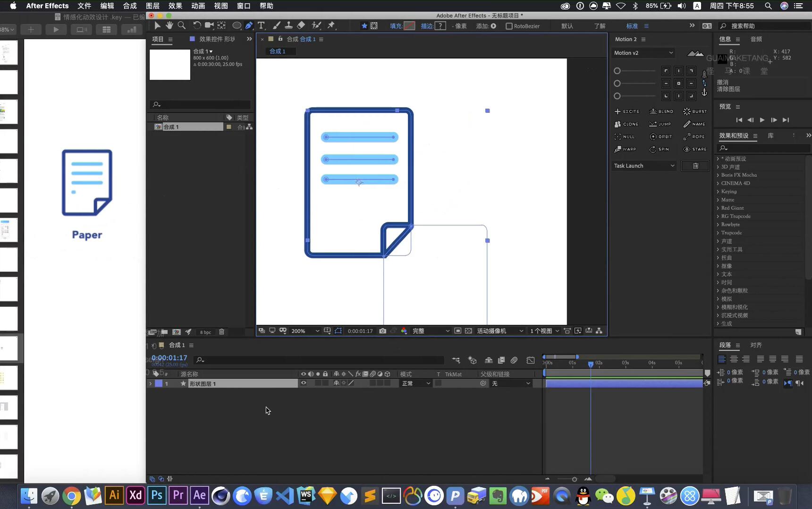Select the Zoom magnifier tool
Screen dimensions: 812x509
[x=181, y=25]
